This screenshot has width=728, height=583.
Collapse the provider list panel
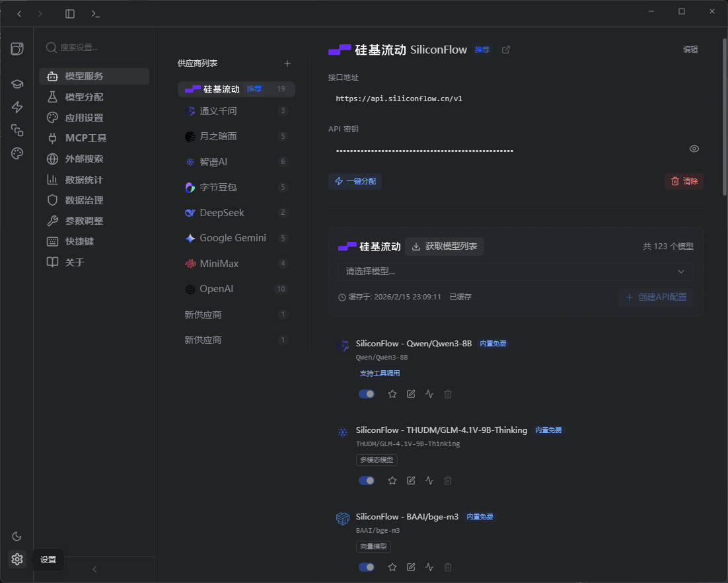94,568
